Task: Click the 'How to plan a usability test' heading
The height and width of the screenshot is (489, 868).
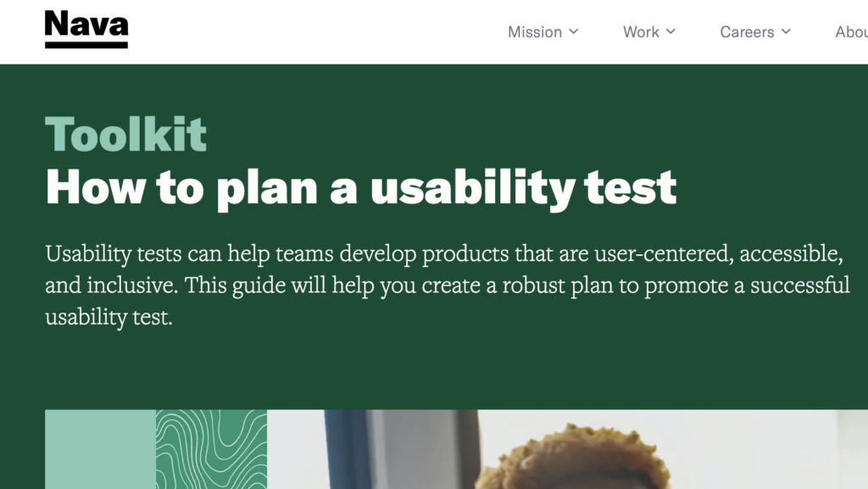Action: tap(360, 187)
